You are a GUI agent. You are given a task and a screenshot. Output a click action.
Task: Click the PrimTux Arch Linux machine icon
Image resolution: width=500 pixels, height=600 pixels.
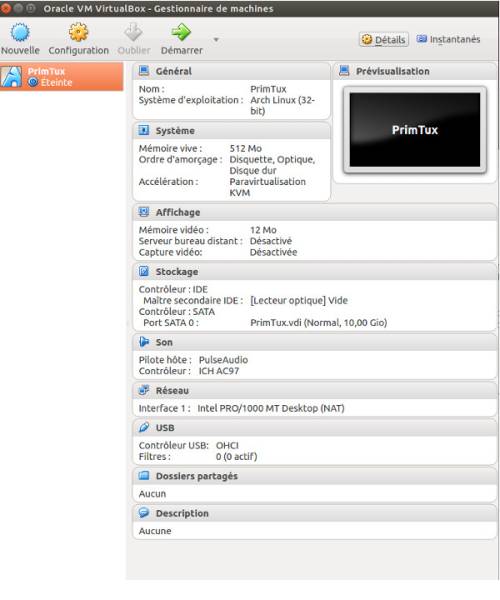pos(11,77)
